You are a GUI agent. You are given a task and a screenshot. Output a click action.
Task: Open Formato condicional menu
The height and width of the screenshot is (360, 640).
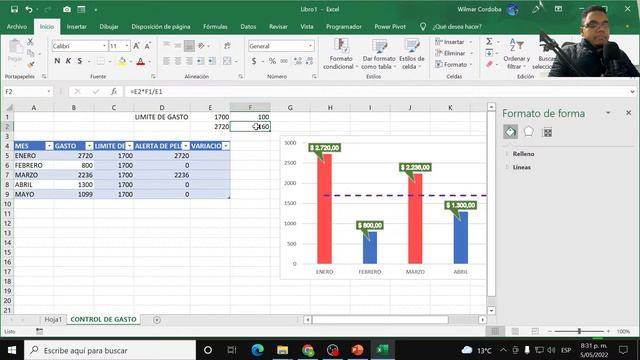tap(340, 54)
